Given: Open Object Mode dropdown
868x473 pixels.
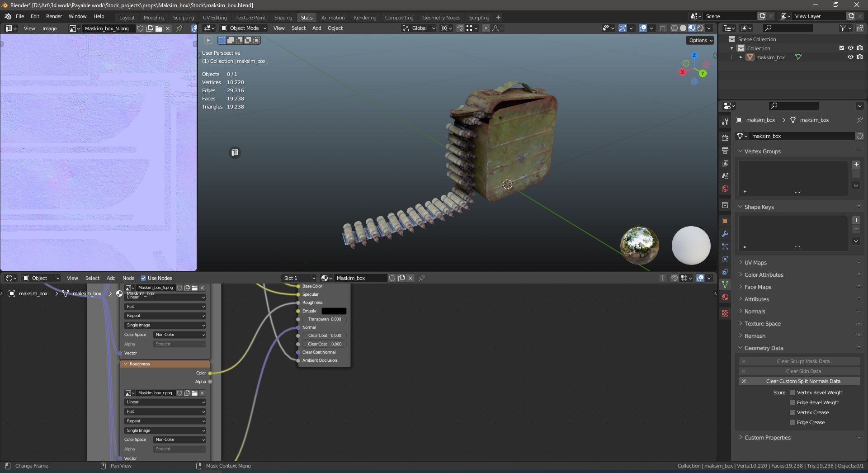Looking at the screenshot, I should [243, 28].
